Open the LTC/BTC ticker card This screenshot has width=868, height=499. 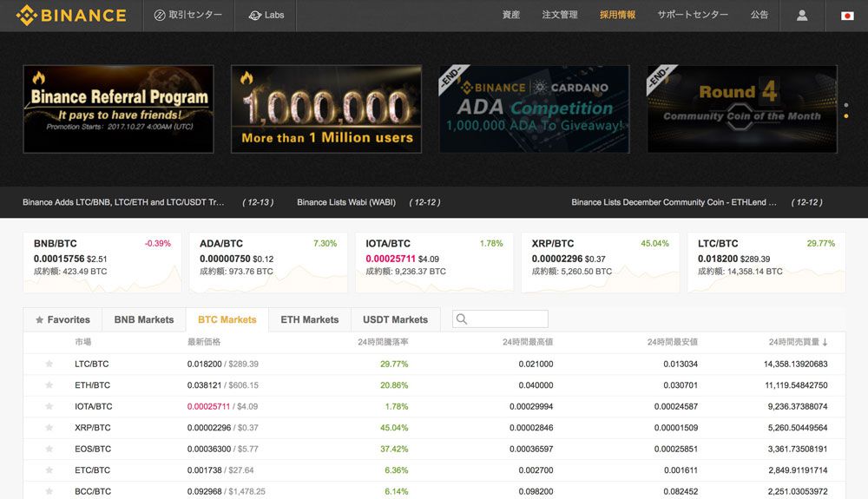(766, 262)
